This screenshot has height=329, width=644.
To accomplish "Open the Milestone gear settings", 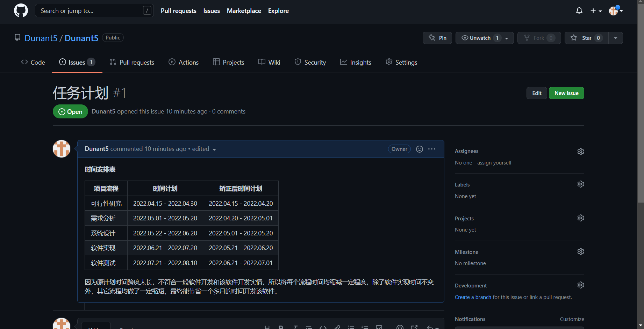I will (x=581, y=251).
